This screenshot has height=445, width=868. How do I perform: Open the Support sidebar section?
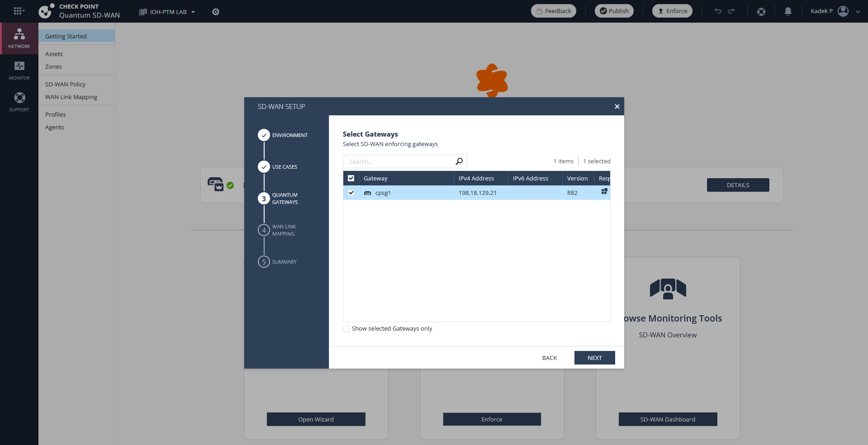tap(19, 102)
